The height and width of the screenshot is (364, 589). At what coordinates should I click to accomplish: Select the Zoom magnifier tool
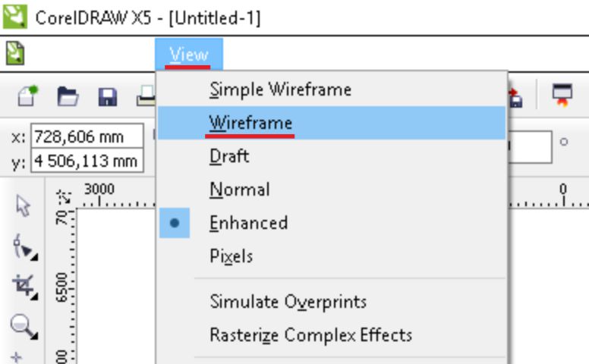pos(24,326)
